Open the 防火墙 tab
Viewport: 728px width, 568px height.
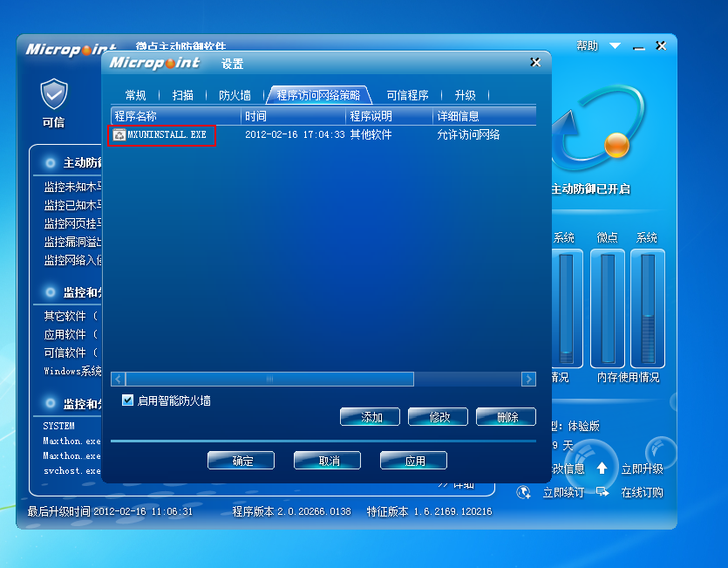[x=235, y=95]
